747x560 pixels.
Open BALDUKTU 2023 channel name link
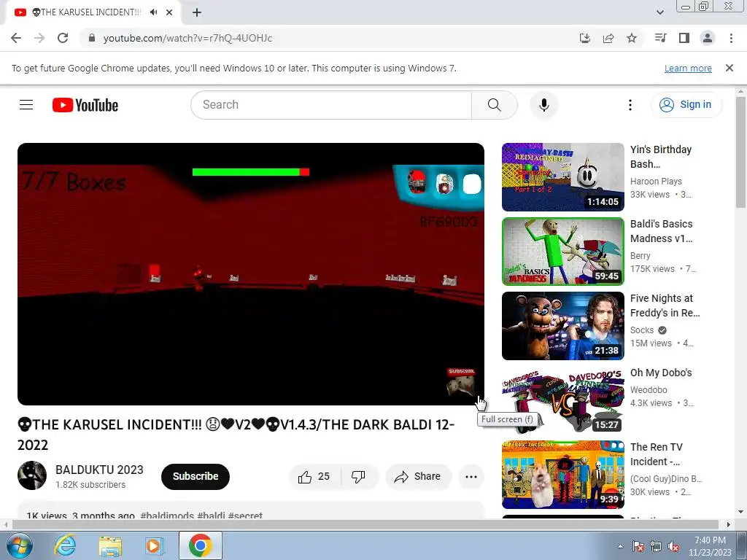[x=99, y=470]
